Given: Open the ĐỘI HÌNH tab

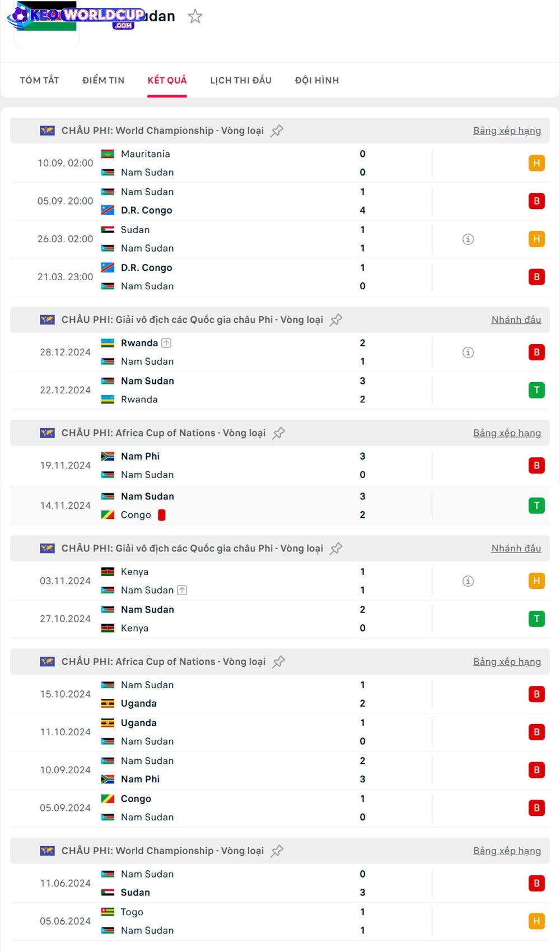Looking at the screenshot, I should [317, 80].
